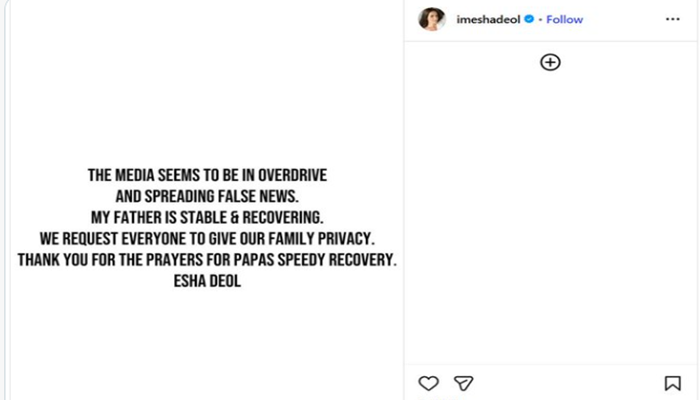Click the 'GIVE OUR FAMILY PRIVACY' request line
This screenshot has width=700, height=400.
(207, 239)
